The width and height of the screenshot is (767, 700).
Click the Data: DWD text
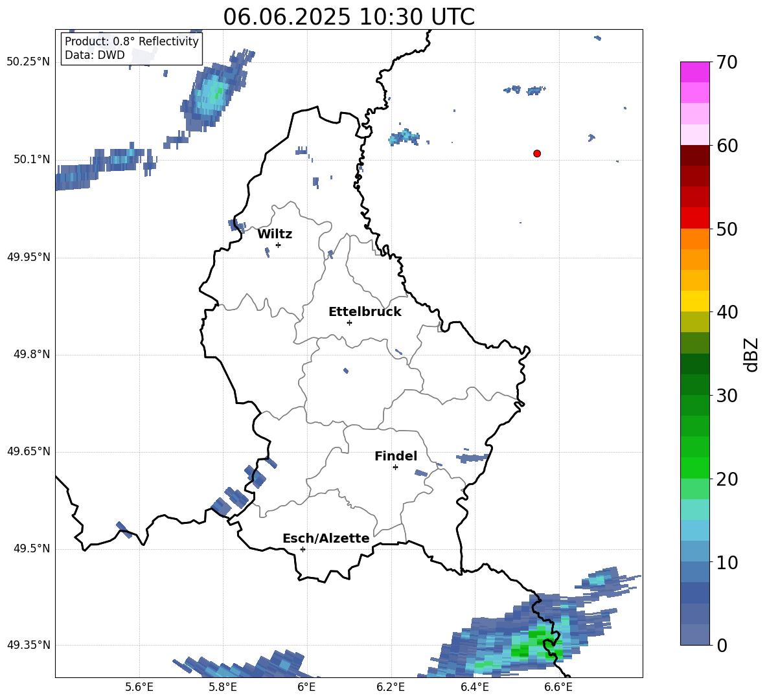[95, 55]
